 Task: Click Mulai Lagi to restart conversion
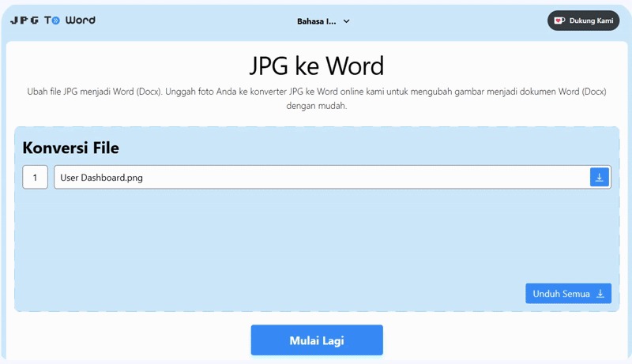[x=317, y=340]
